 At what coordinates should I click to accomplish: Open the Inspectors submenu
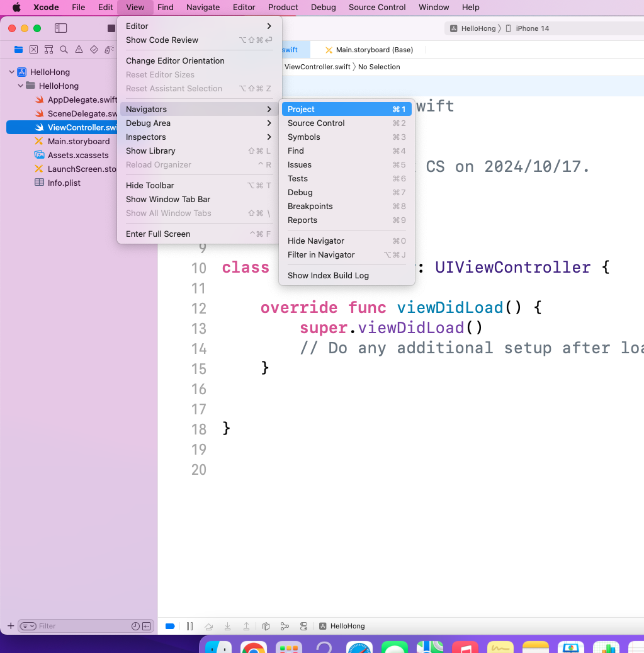199,137
